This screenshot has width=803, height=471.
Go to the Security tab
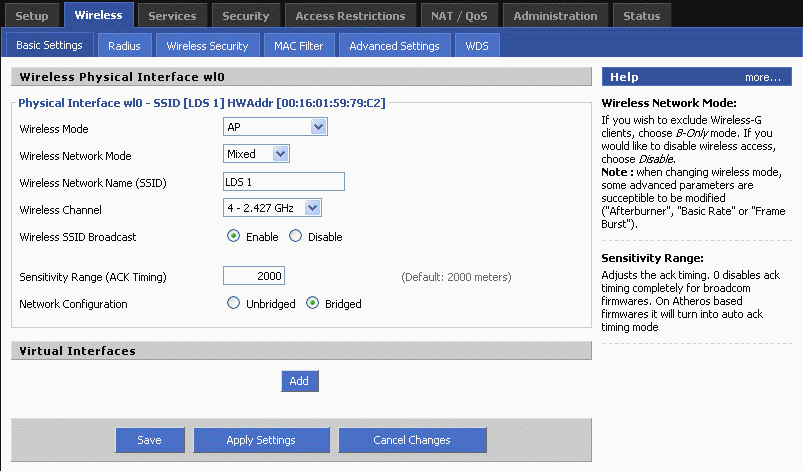click(246, 16)
